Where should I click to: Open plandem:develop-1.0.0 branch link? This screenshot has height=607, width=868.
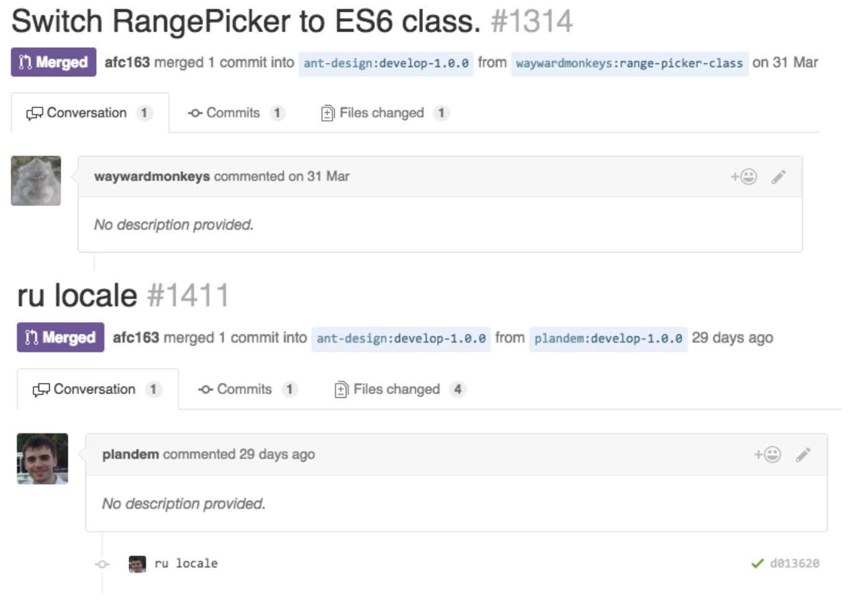[608, 339]
